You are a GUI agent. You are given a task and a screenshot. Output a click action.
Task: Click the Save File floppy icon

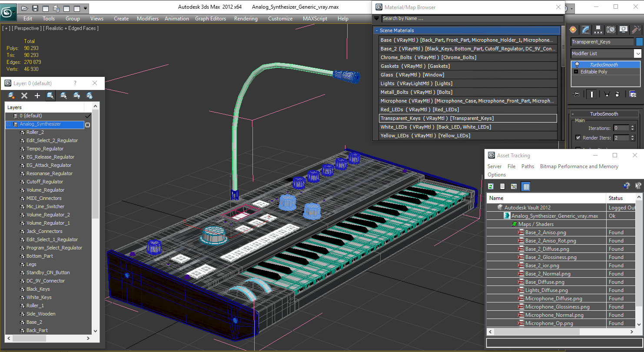[x=35, y=8]
